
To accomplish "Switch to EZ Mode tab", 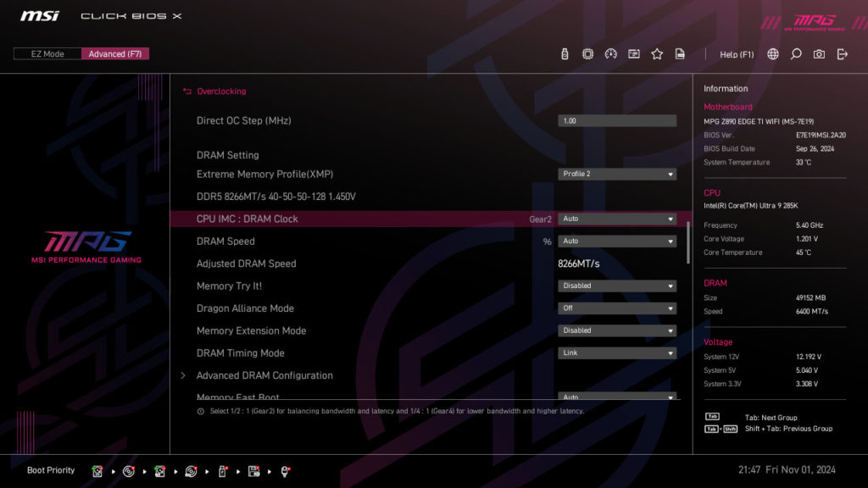I will click(47, 53).
